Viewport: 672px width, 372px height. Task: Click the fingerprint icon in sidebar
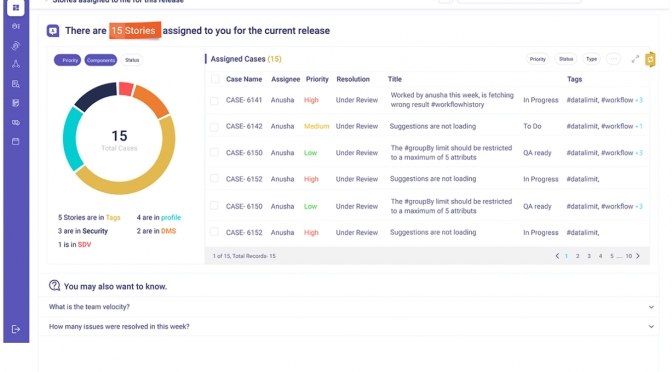pos(16,45)
